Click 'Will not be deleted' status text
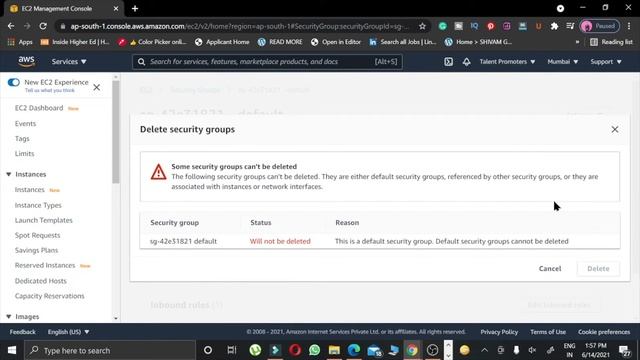The height and width of the screenshot is (360, 640). coord(280,241)
